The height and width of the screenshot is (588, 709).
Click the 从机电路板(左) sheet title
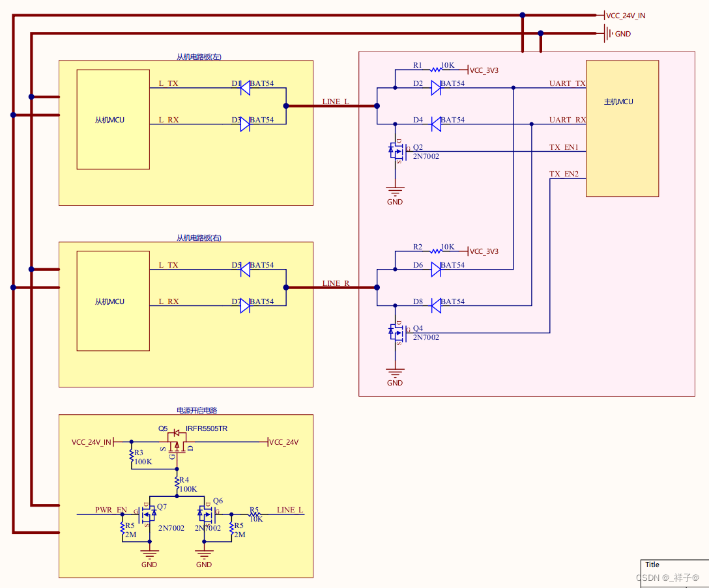coord(199,57)
